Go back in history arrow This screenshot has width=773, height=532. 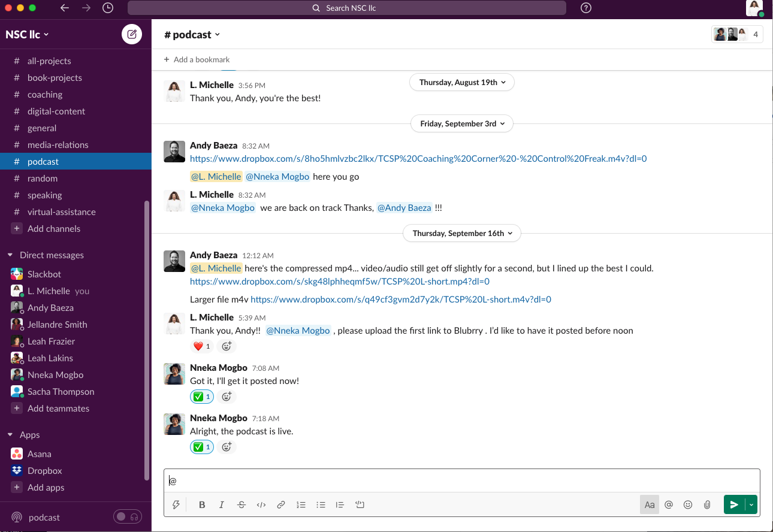pyautogui.click(x=65, y=8)
